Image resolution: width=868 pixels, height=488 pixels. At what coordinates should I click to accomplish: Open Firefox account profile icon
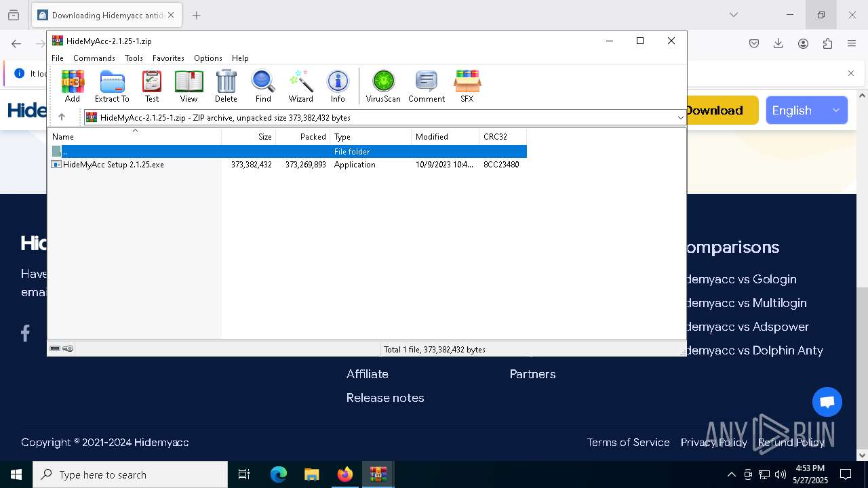(x=803, y=43)
